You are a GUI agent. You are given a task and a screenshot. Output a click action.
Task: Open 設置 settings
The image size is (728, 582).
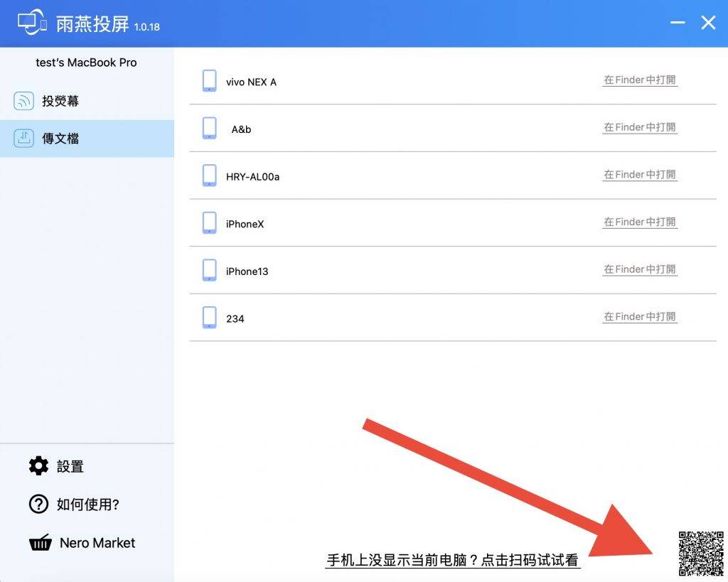click(x=57, y=466)
